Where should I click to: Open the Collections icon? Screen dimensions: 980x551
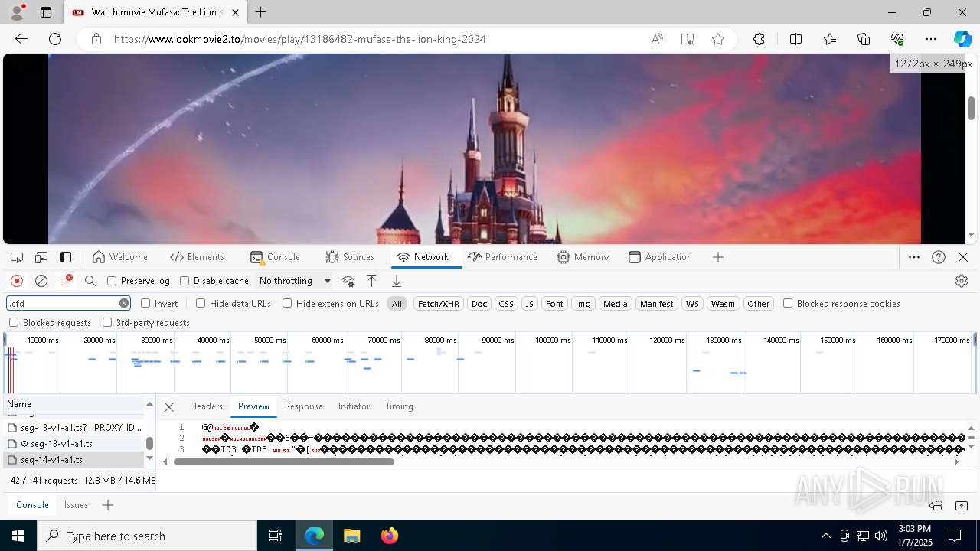tap(864, 39)
